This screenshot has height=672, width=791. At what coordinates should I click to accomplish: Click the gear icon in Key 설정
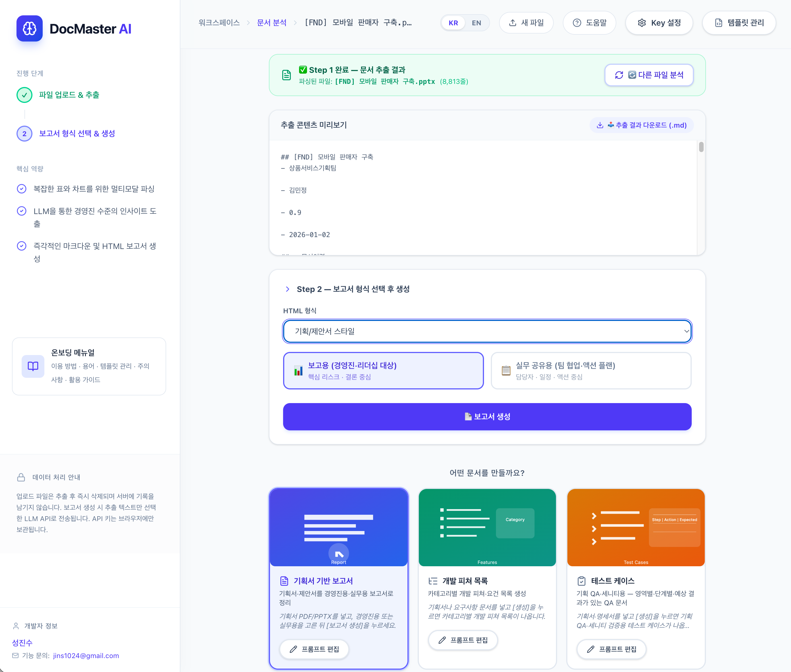click(x=642, y=23)
